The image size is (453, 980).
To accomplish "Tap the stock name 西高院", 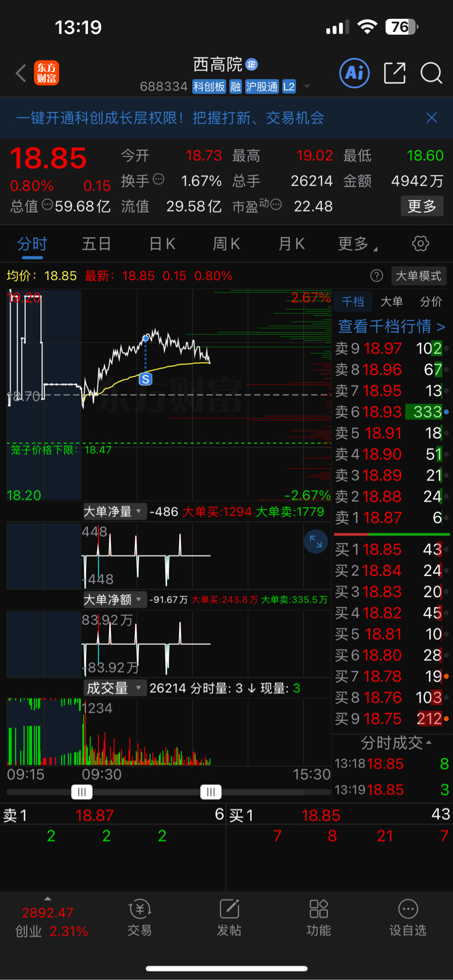I will click(x=218, y=64).
